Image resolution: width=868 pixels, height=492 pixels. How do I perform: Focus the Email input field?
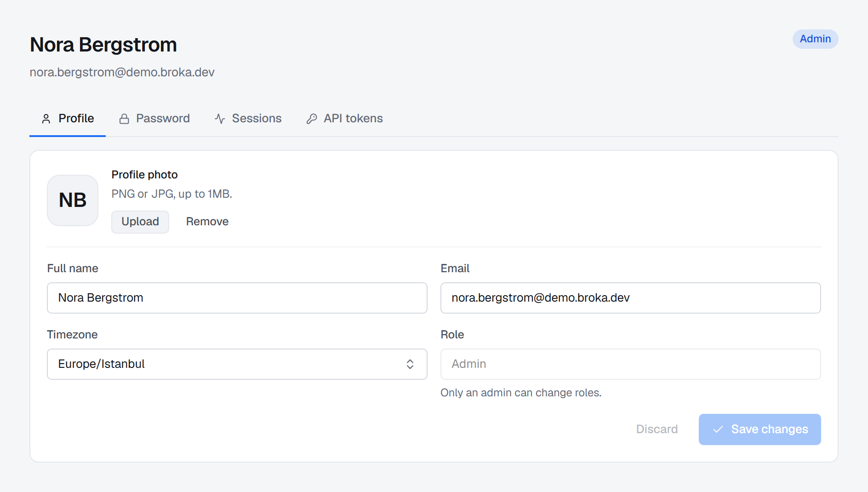pos(631,298)
